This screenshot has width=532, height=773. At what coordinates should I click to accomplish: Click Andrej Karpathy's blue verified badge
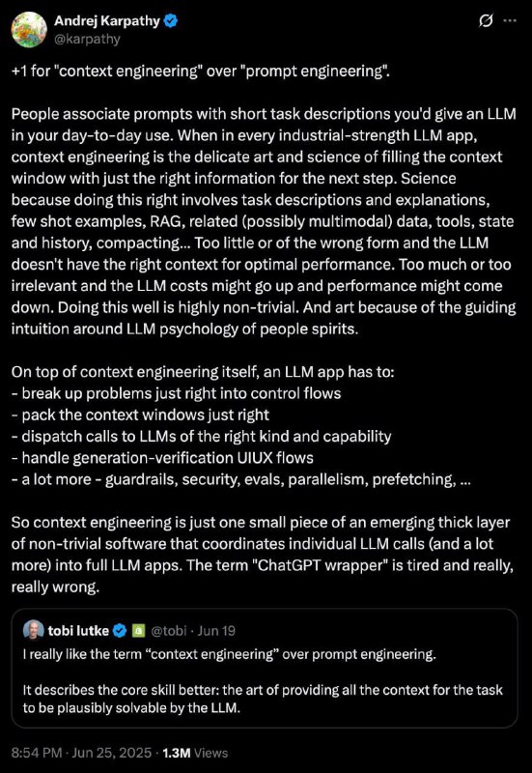(171, 21)
